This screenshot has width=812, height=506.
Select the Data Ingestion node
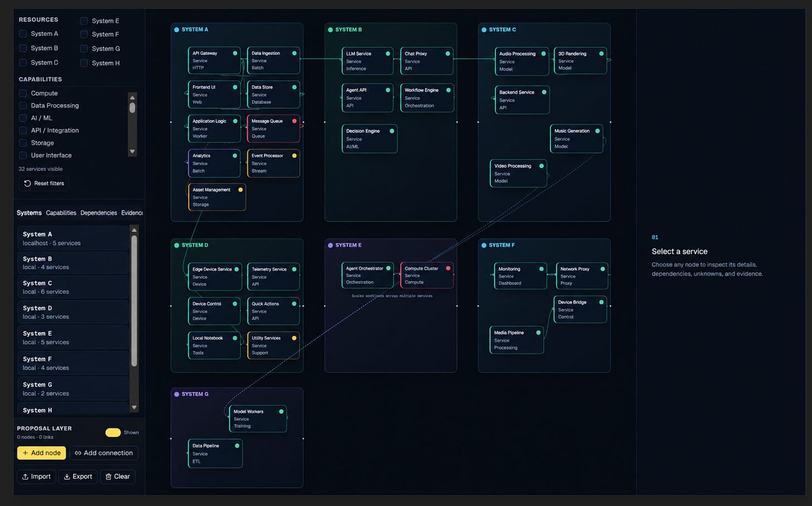tap(273, 60)
